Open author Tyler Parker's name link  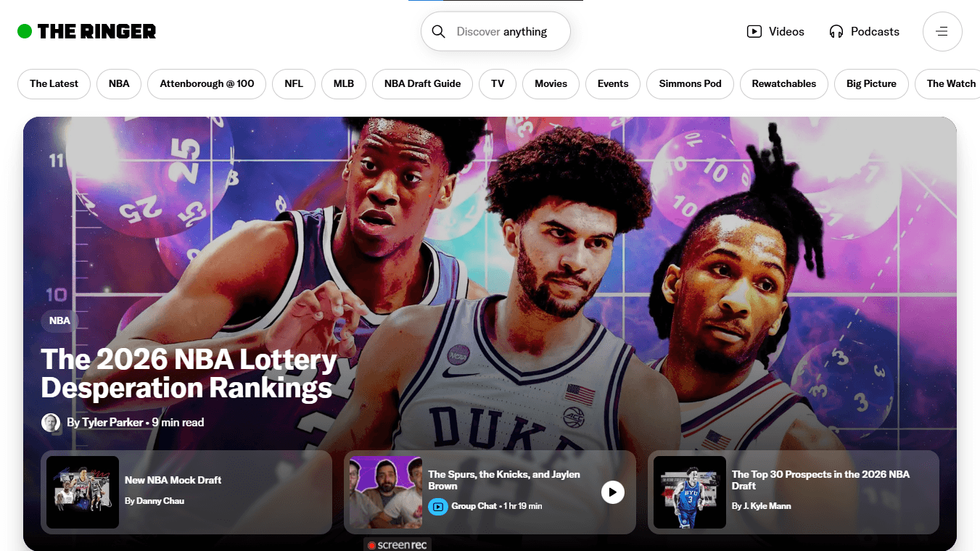point(112,423)
